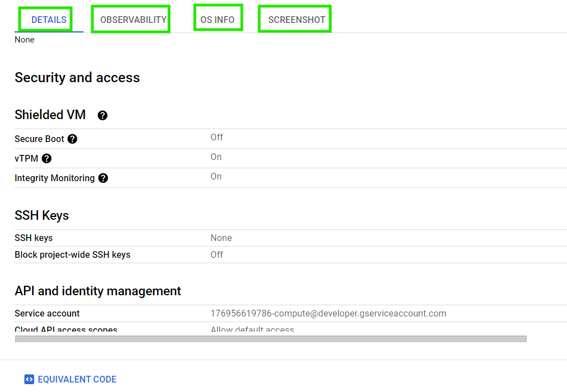Open the Shielded VM help tooltip
Image resolution: width=567 pixels, height=392 pixels.
pos(102,115)
